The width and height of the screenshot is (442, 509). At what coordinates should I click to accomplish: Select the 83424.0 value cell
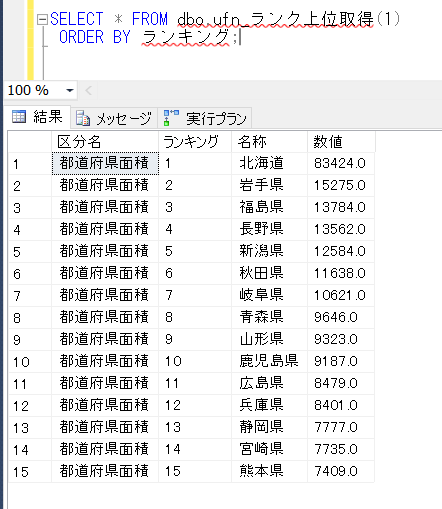[x=341, y=163]
